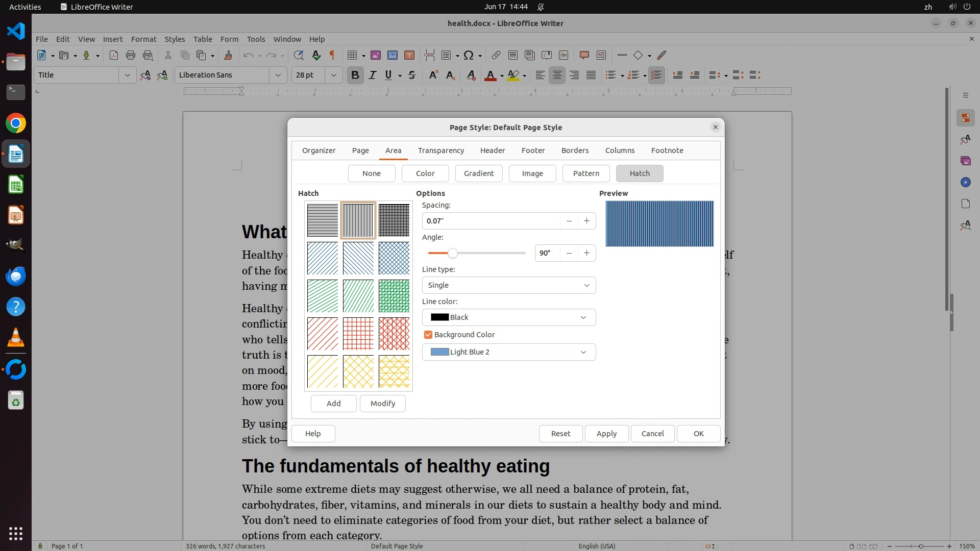Screen dimensions: 980x551
Task: Click the Modify hatch button
Action: tap(382, 404)
